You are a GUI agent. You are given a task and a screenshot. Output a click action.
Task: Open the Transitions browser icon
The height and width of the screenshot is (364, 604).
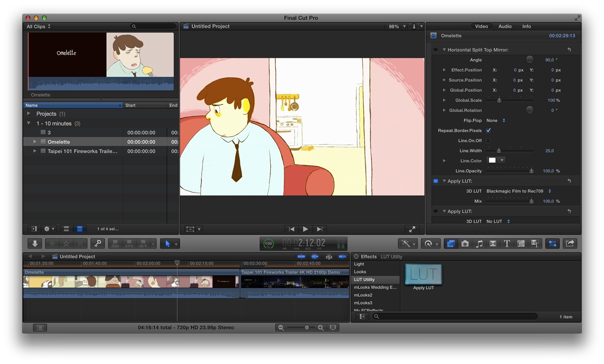point(493,243)
